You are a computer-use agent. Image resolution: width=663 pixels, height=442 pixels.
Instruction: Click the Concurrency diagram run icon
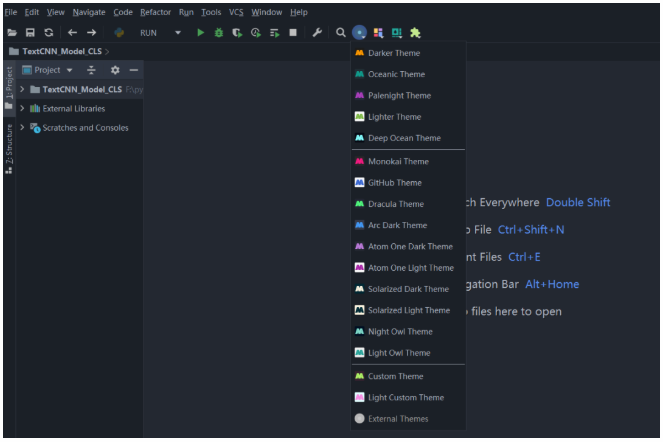(x=274, y=33)
